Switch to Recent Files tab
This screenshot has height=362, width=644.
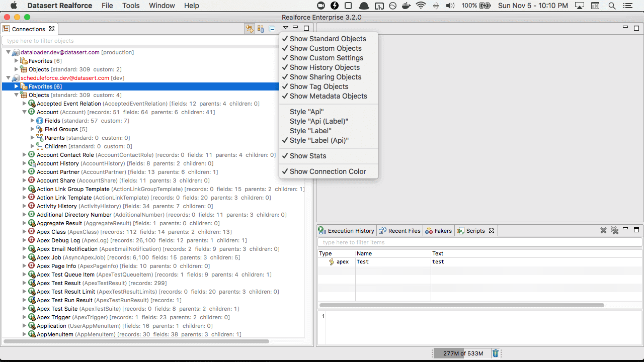pyautogui.click(x=400, y=231)
